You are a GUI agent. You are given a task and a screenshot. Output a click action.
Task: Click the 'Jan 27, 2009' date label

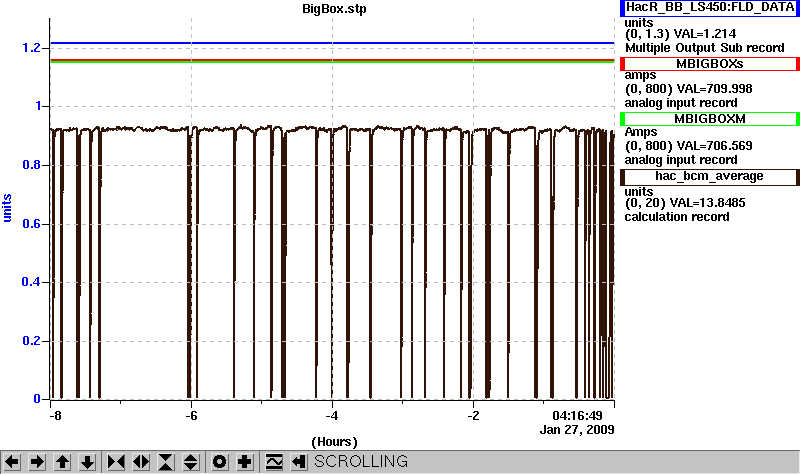[x=577, y=430]
